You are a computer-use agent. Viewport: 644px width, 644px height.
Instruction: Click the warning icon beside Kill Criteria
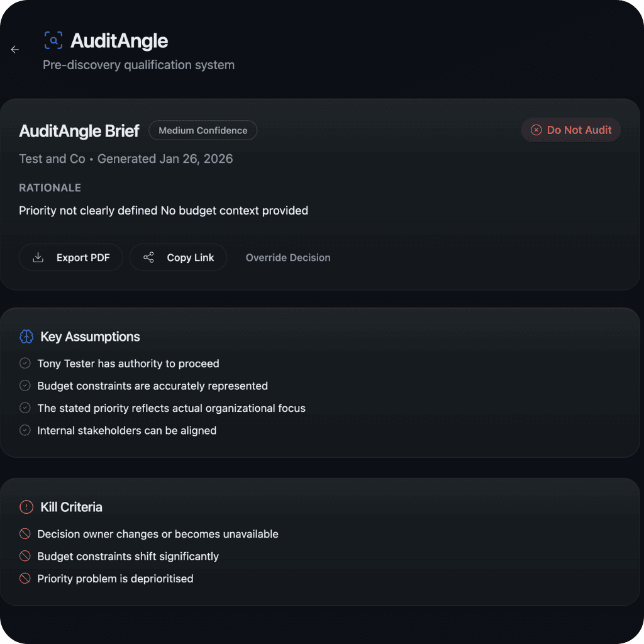(x=26, y=507)
